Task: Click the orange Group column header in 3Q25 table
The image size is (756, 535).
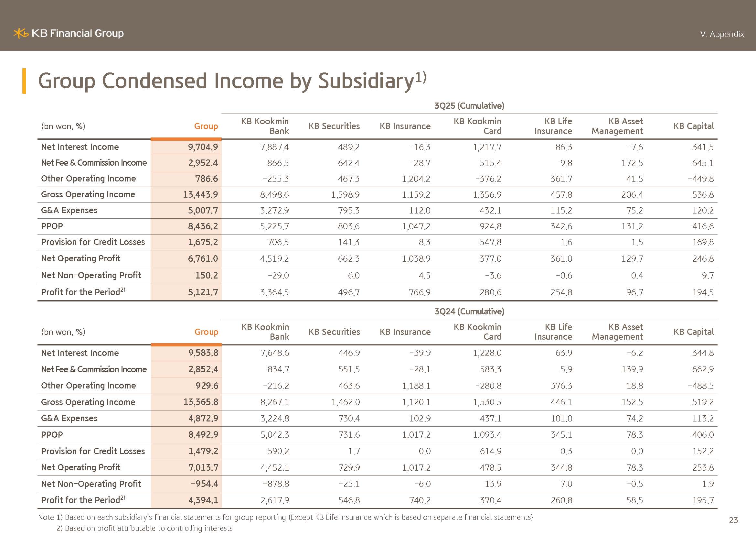Action: [x=206, y=126]
